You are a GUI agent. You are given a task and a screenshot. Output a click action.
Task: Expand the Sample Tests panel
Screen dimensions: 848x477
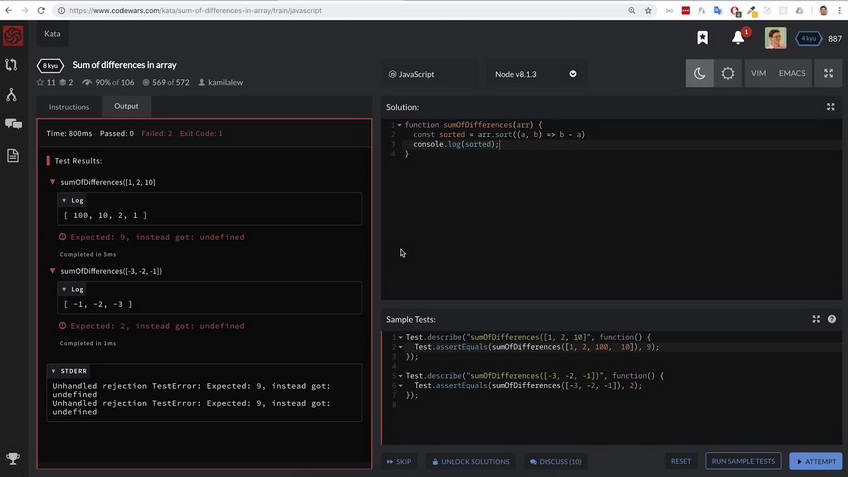pos(816,319)
